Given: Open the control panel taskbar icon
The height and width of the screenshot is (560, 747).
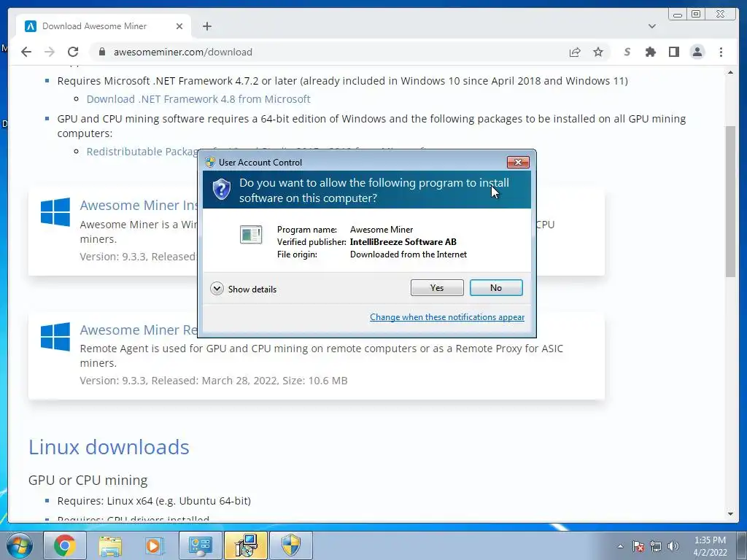Looking at the screenshot, I should pyautogui.click(x=200, y=545).
